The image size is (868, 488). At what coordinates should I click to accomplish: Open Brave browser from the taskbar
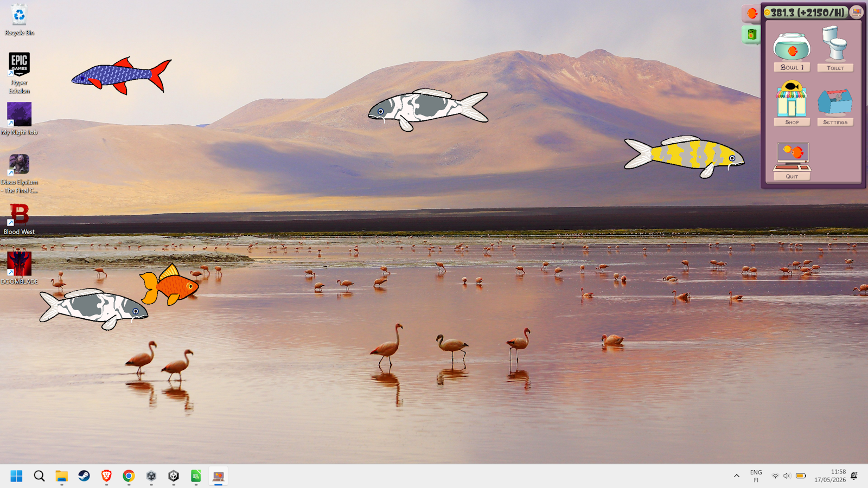point(106,476)
